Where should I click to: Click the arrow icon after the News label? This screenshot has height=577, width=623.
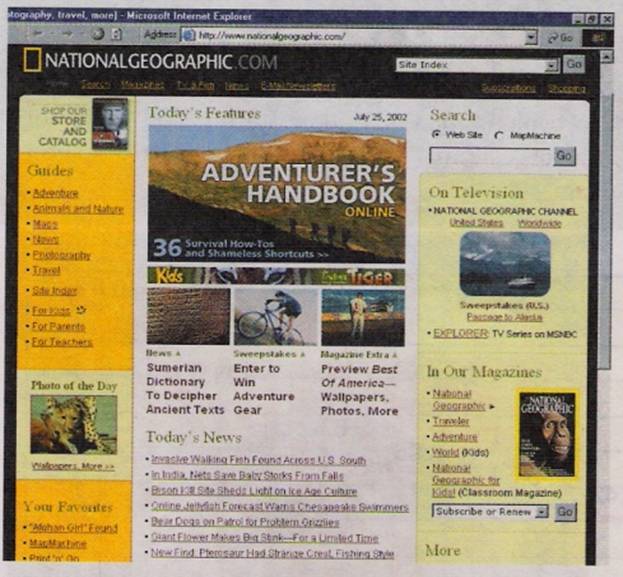pos(178,353)
